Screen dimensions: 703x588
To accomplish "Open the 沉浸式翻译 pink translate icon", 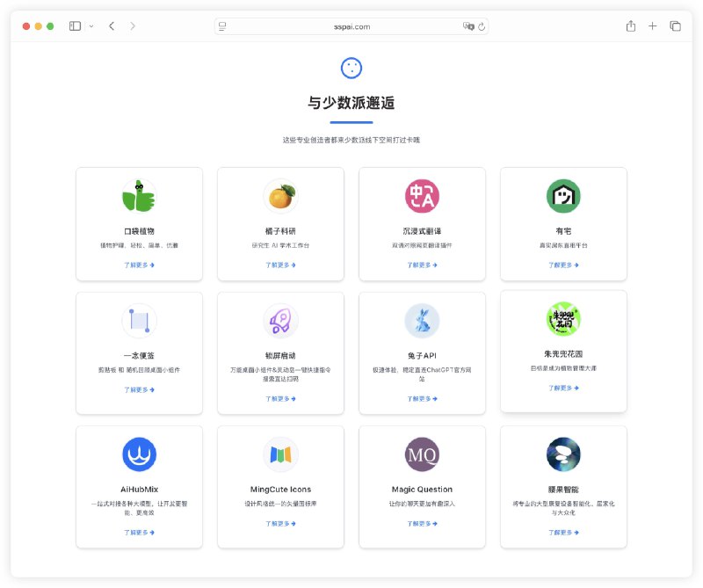I will point(422,196).
